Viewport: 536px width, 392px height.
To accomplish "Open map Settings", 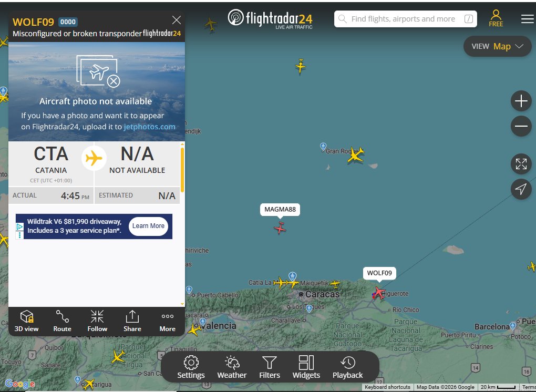I will pyautogui.click(x=191, y=367).
